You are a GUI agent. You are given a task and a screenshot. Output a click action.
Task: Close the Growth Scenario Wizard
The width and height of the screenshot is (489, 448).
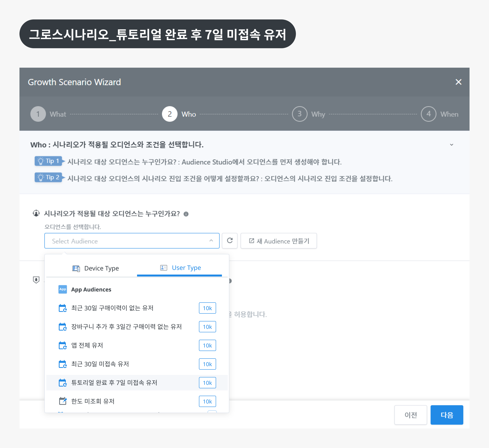(458, 82)
